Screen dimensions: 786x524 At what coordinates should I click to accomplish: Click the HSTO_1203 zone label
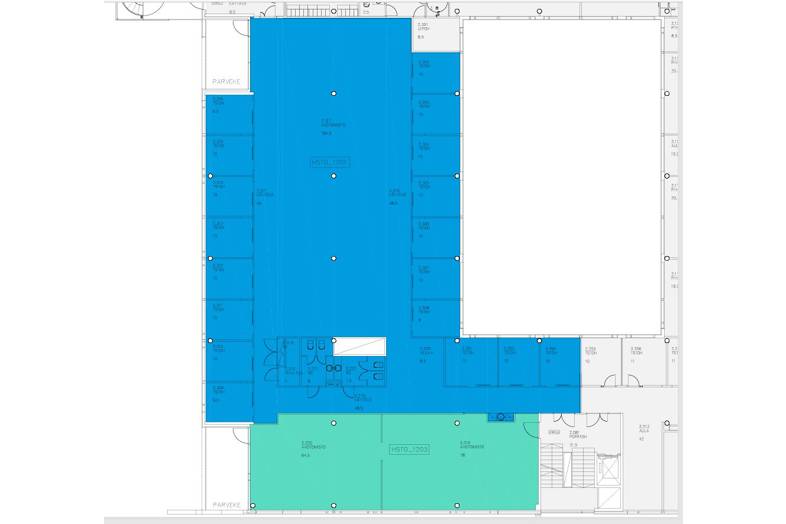click(328, 161)
